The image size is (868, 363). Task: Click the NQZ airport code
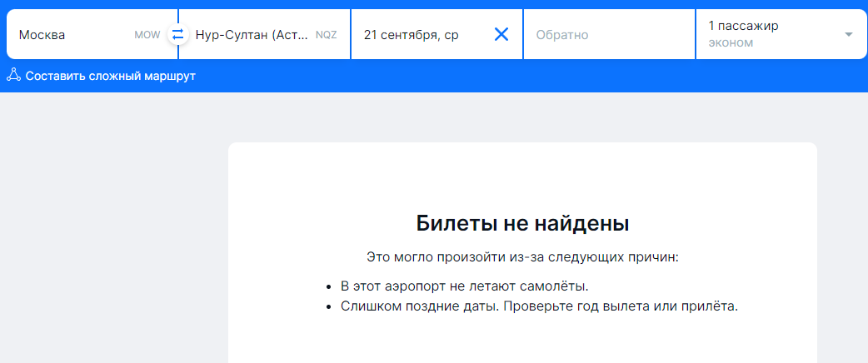(326, 36)
